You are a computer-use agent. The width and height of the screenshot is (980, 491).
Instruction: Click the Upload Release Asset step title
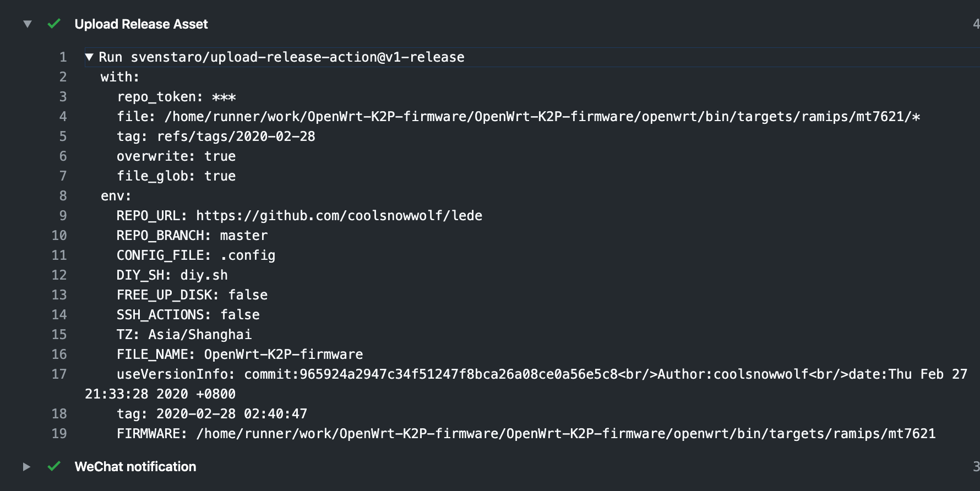point(141,24)
